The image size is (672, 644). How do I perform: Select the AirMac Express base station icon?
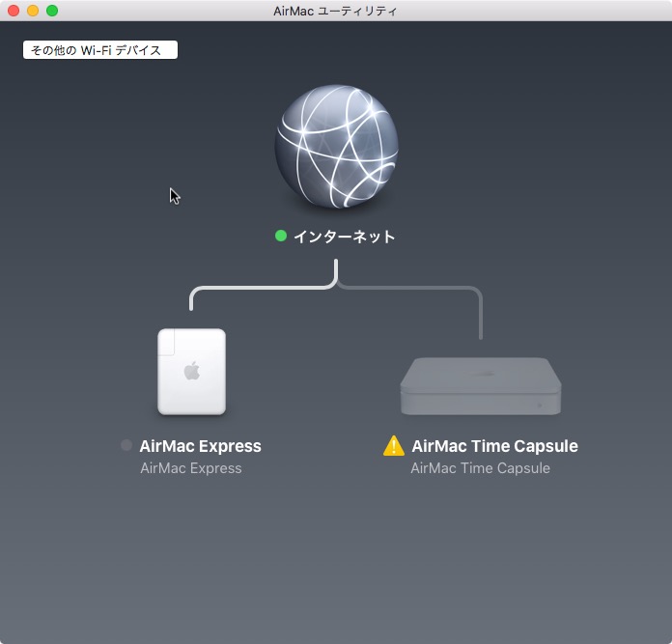click(x=191, y=372)
